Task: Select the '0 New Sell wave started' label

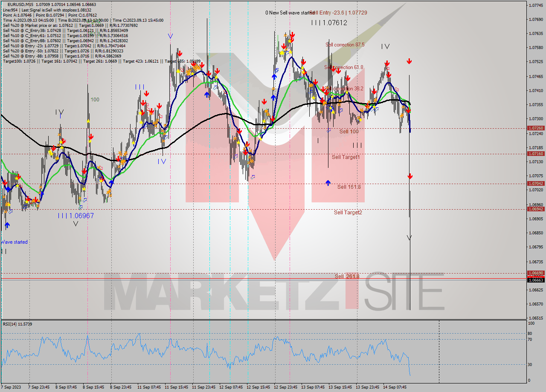Action: (290, 13)
